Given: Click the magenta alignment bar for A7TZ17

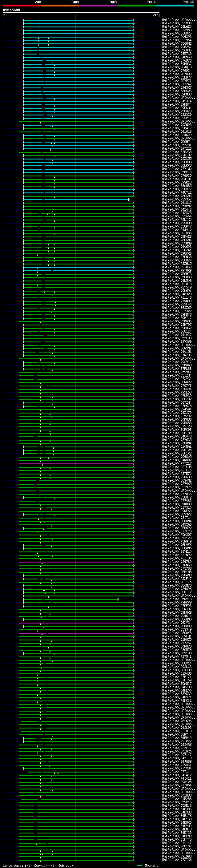Looking at the screenshot, I should [x=76, y=464].
